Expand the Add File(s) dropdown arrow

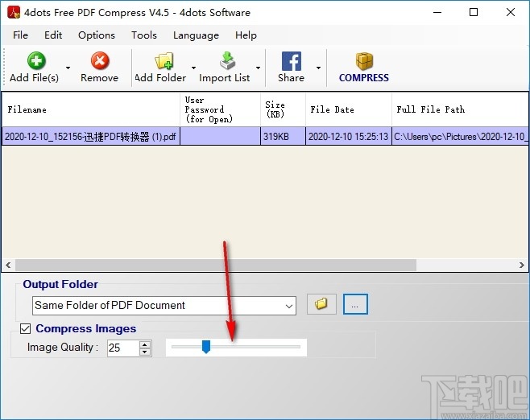pos(68,68)
